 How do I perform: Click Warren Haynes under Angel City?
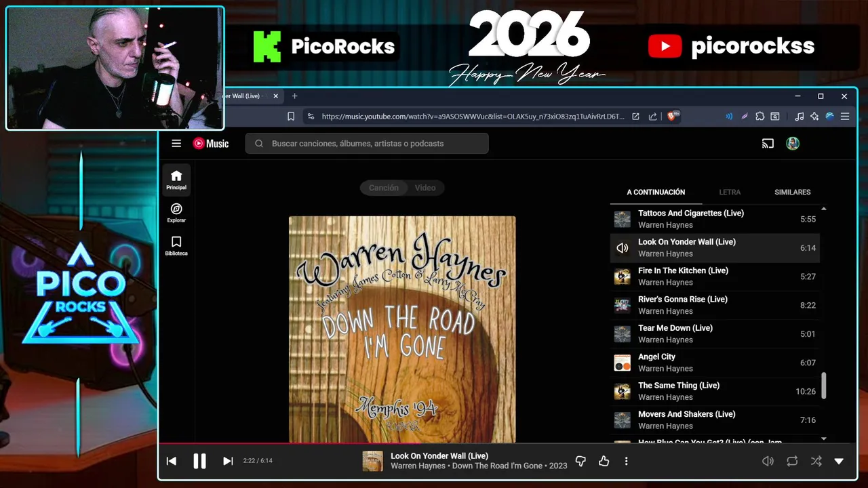point(665,369)
